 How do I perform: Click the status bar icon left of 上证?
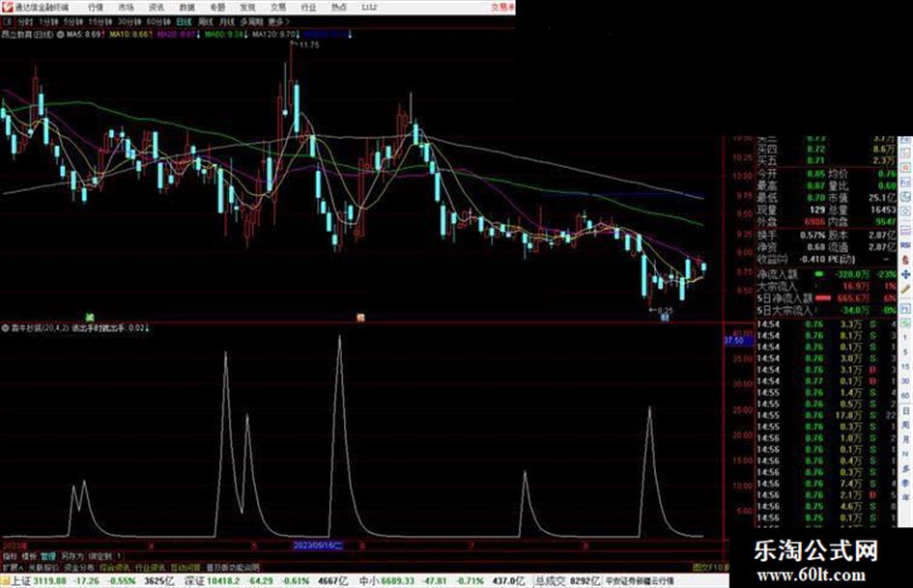(5, 581)
